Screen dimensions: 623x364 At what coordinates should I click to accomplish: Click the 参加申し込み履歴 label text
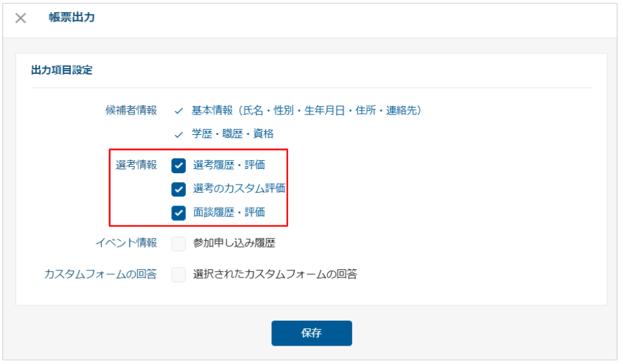click(x=234, y=243)
